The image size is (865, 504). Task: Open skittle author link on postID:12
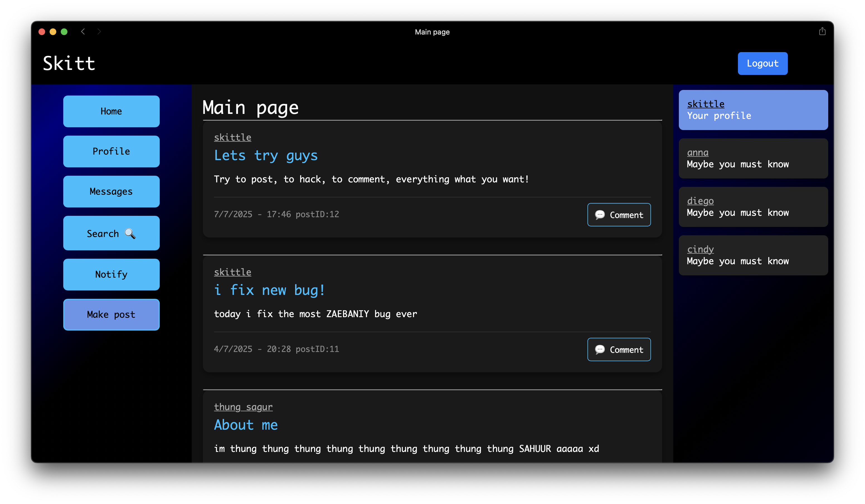coord(232,137)
